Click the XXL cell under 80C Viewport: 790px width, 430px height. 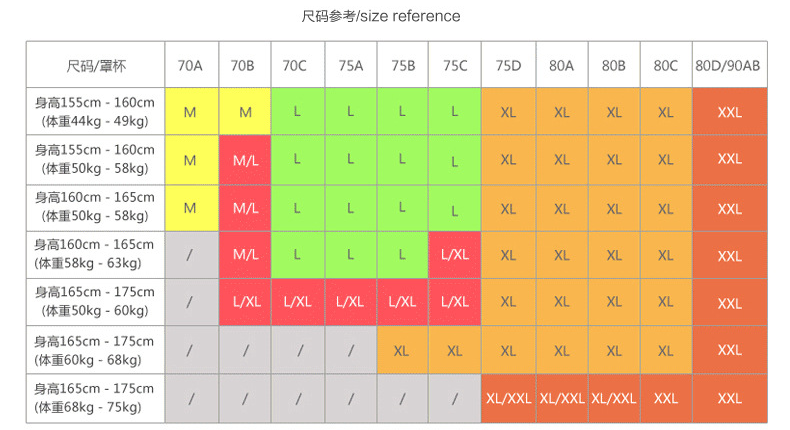tap(666, 398)
